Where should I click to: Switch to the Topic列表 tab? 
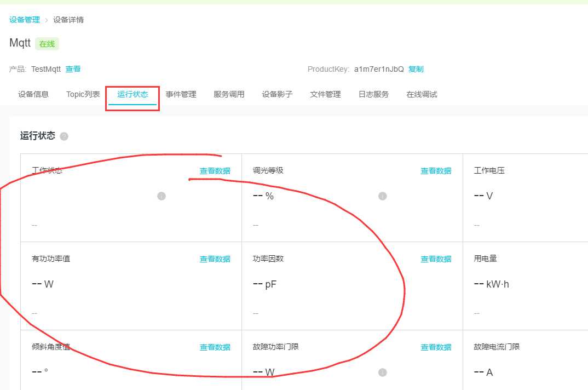(x=83, y=94)
